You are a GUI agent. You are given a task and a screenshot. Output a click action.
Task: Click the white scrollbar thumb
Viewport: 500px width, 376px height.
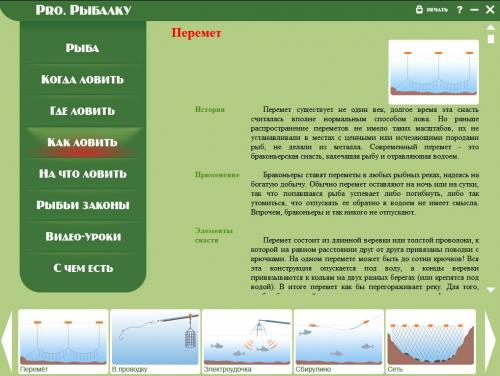pyautogui.click(x=491, y=39)
